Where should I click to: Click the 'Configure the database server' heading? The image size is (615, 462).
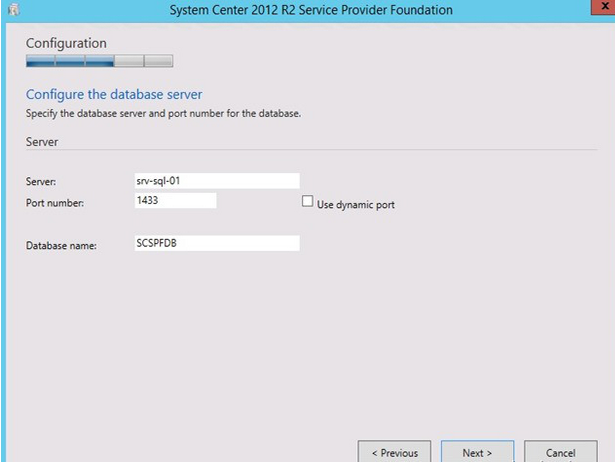114,95
